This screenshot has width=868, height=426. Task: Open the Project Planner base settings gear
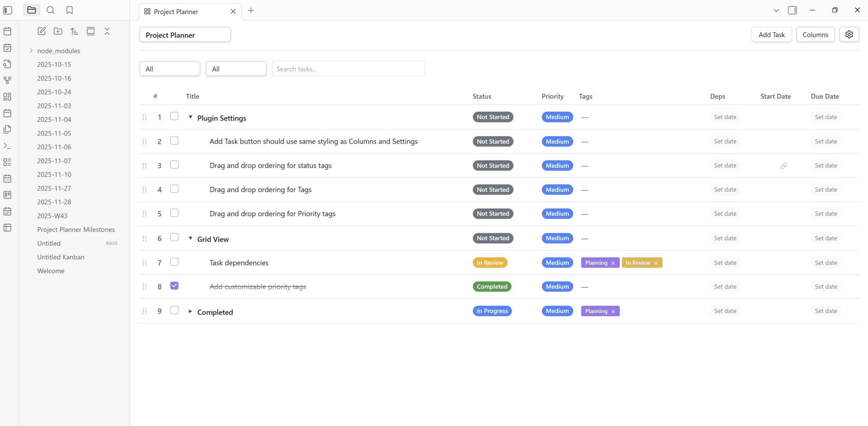coord(849,34)
